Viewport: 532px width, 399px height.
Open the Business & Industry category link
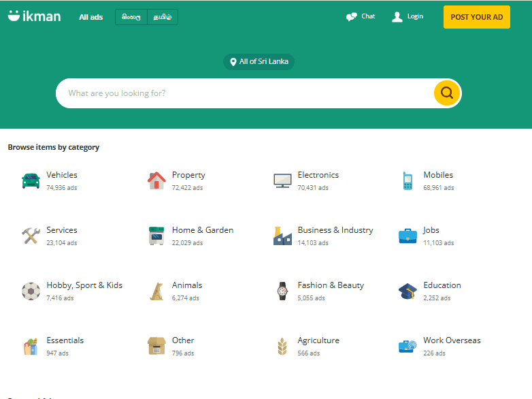point(335,230)
